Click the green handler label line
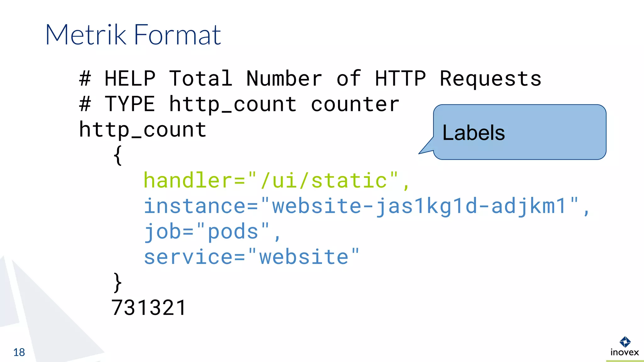 pyautogui.click(x=277, y=181)
